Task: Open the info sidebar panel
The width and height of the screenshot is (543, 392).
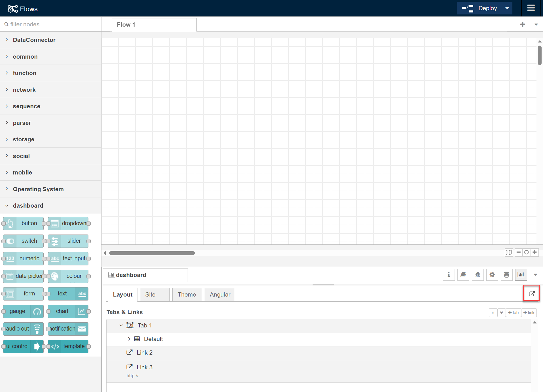Action: tap(449, 274)
